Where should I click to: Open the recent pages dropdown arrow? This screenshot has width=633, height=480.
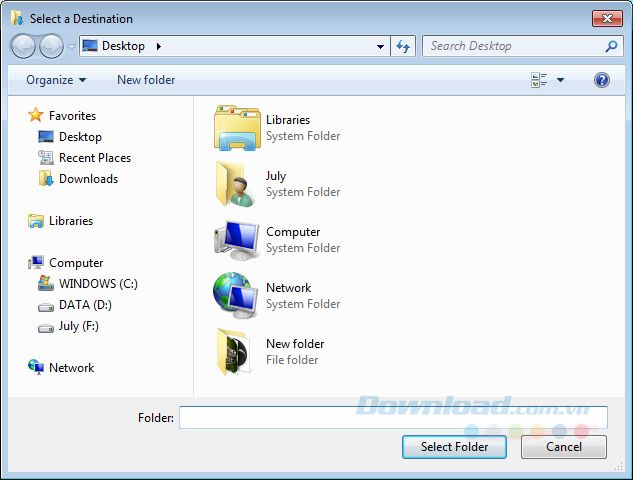coord(71,47)
